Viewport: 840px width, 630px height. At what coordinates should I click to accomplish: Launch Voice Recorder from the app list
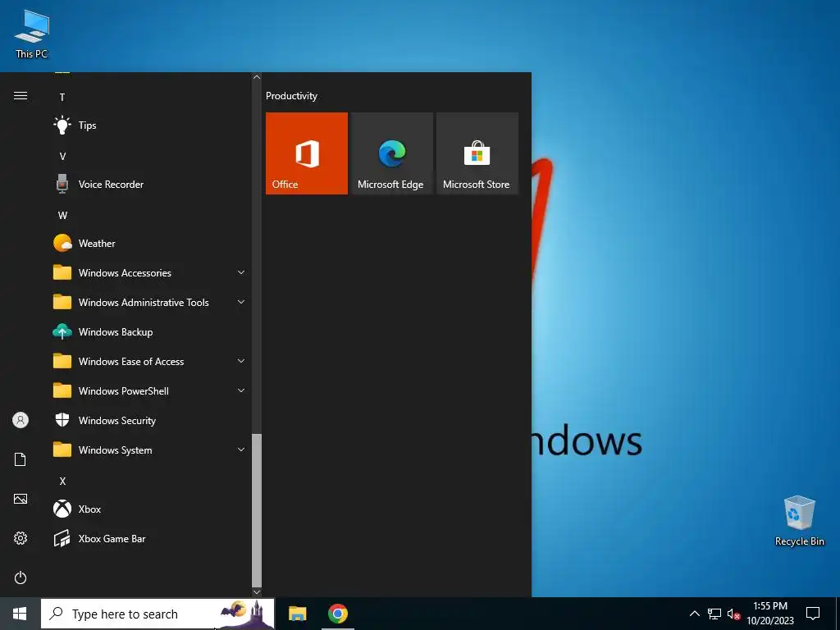pos(149,185)
